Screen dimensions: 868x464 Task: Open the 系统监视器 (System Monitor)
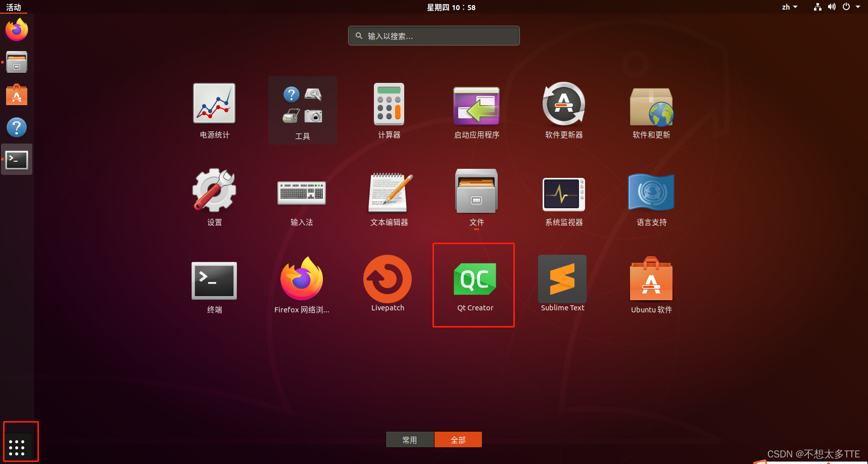[562, 194]
